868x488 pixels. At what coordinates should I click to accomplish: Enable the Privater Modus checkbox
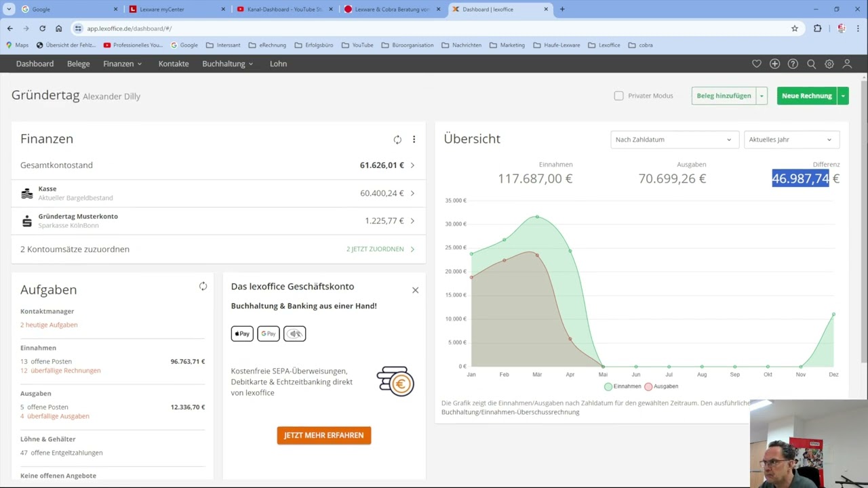tap(618, 96)
